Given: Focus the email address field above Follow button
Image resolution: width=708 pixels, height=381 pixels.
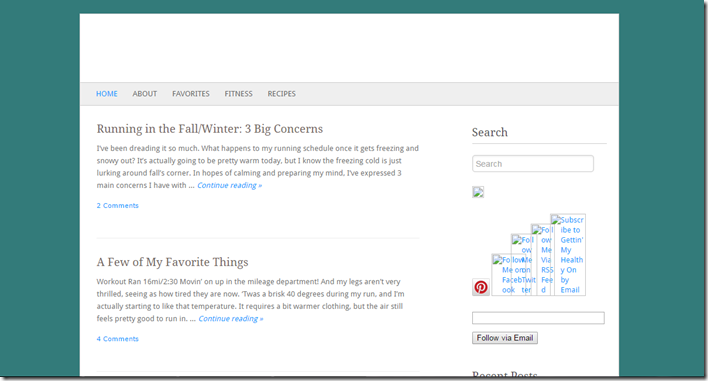Looking at the screenshot, I should tap(538, 318).
